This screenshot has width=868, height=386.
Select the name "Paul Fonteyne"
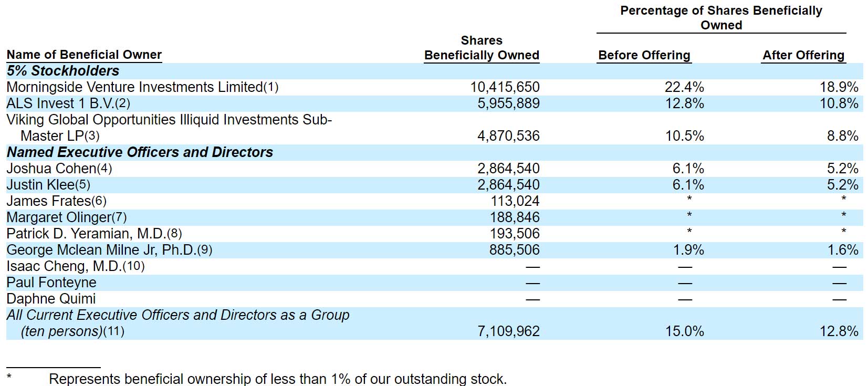[x=51, y=283]
